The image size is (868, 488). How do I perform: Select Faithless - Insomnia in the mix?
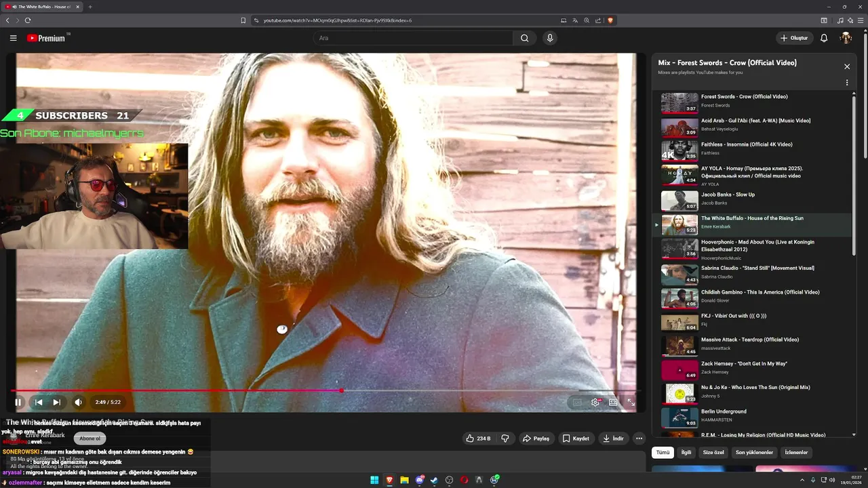click(x=753, y=150)
